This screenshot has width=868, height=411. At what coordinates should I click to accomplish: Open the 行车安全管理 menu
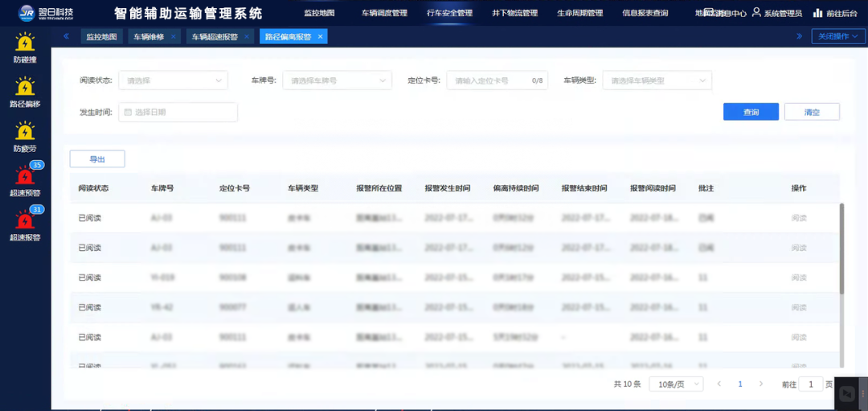[449, 13]
